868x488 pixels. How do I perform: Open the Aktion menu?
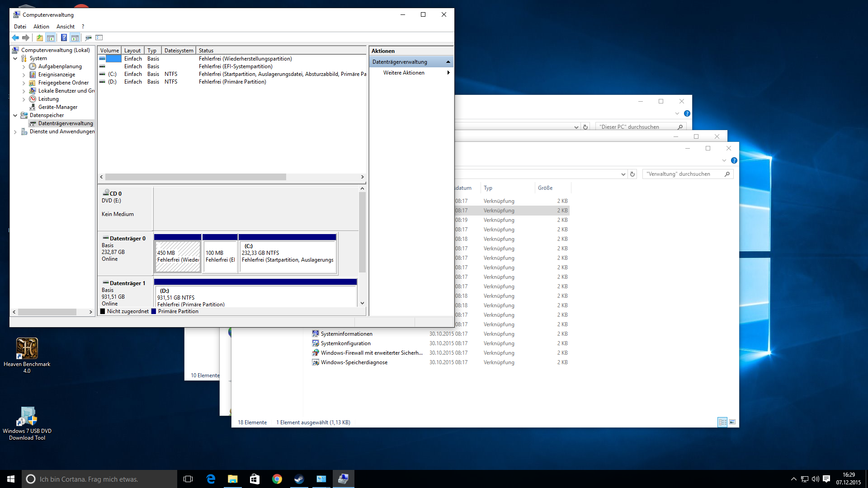point(41,27)
